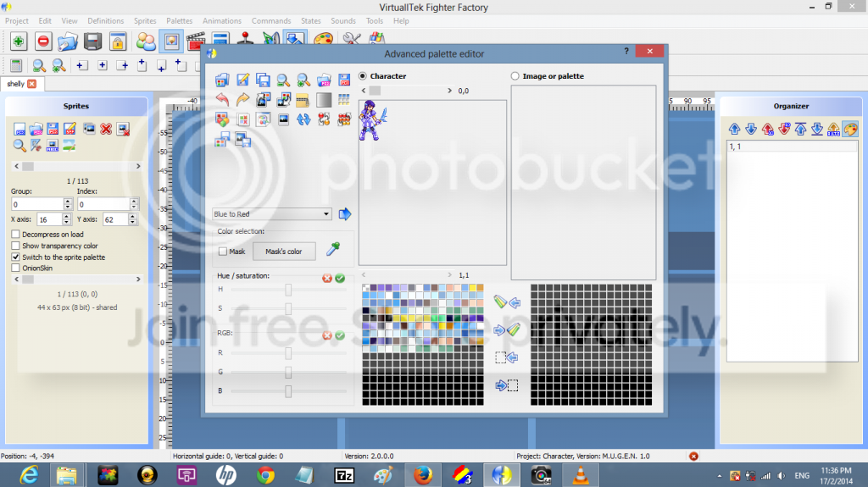Click the save all palettes double-floppy icon
Viewport: 868px width, 487px height.
[x=263, y=80]
